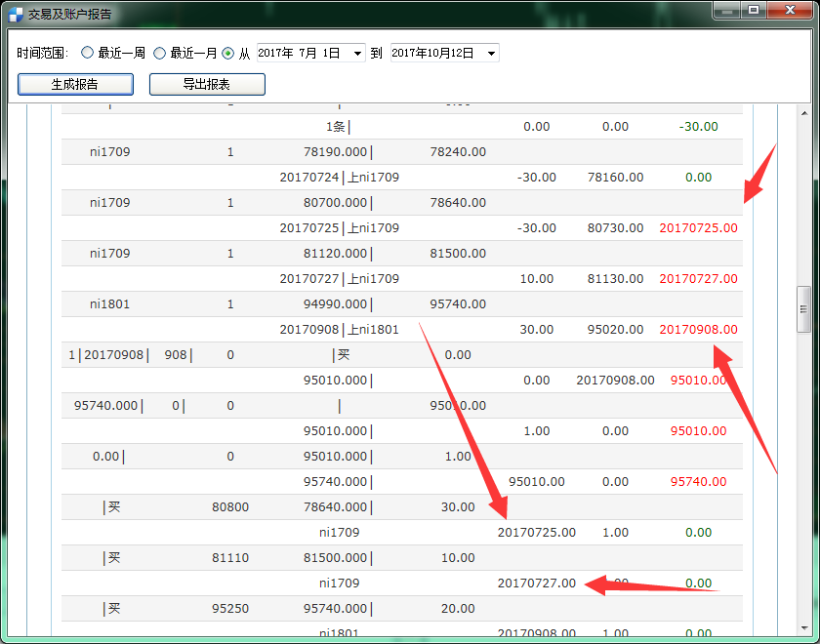
Task: Close the 交易及账户报告 window
Action: pos(788,11)
